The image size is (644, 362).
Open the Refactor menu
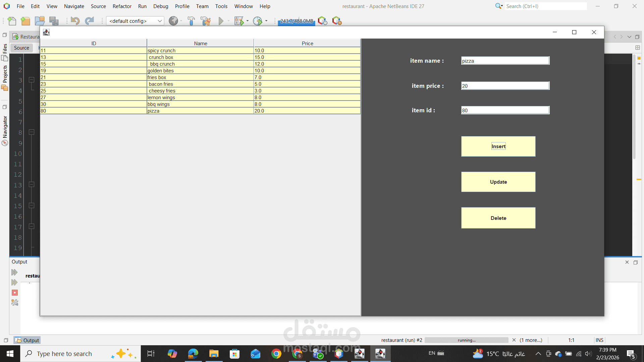(x=122, y=6)
